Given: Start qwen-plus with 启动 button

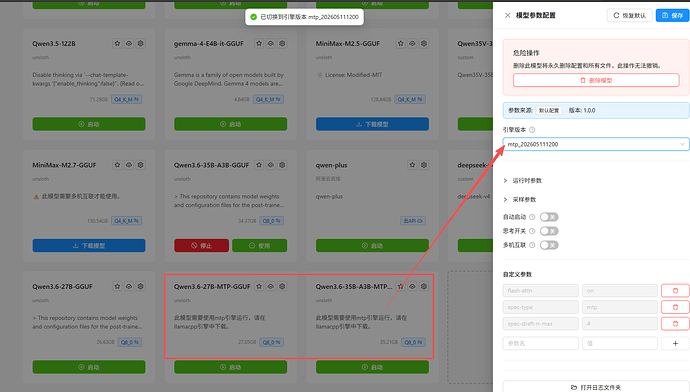Looking at the screenshot, I should point(372,245).
